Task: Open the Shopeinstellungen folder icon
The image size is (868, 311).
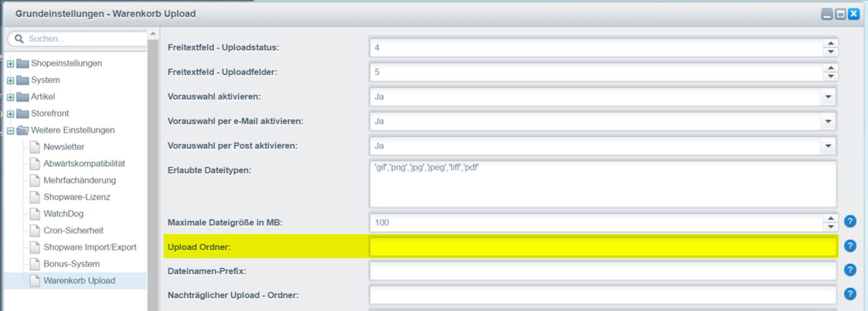Action: pos(23,63)
